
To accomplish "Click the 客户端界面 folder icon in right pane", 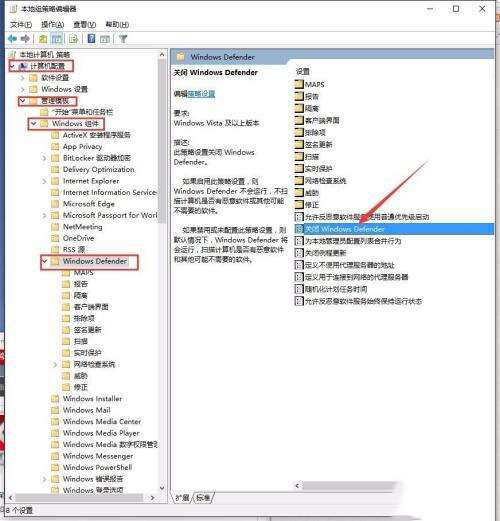I will pos(299,120).
